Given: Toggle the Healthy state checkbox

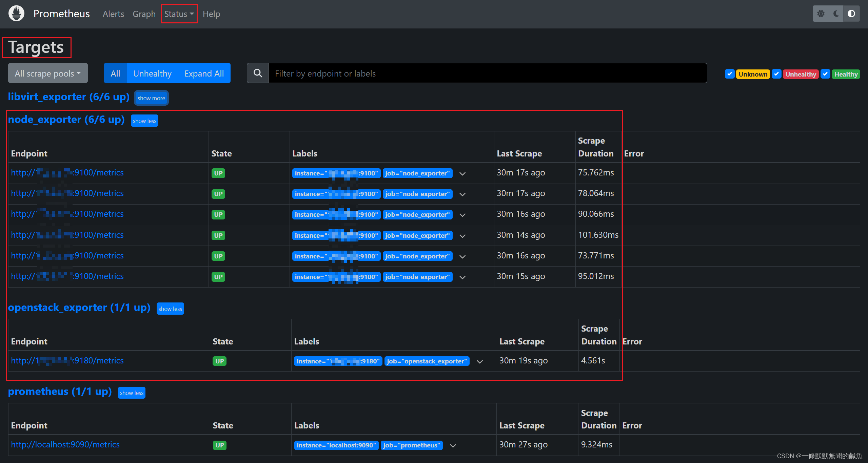Looking at the screenshot, I should [825, 74].
